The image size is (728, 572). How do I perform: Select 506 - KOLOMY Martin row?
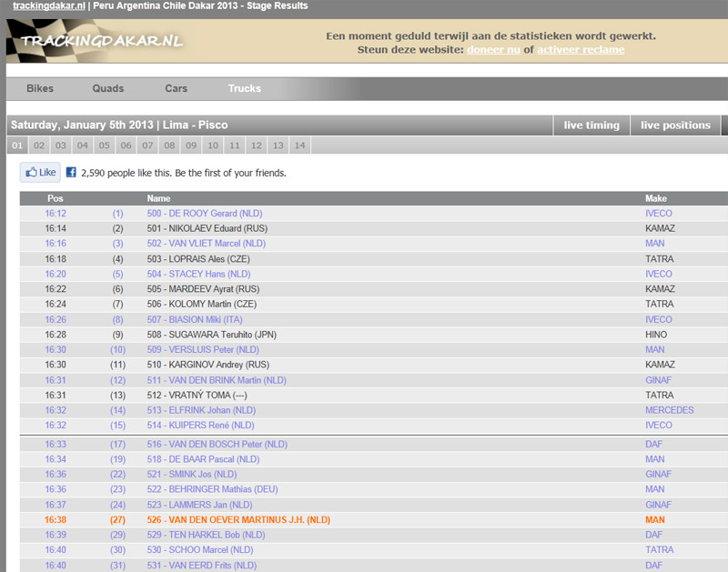(x=374, y=305)
